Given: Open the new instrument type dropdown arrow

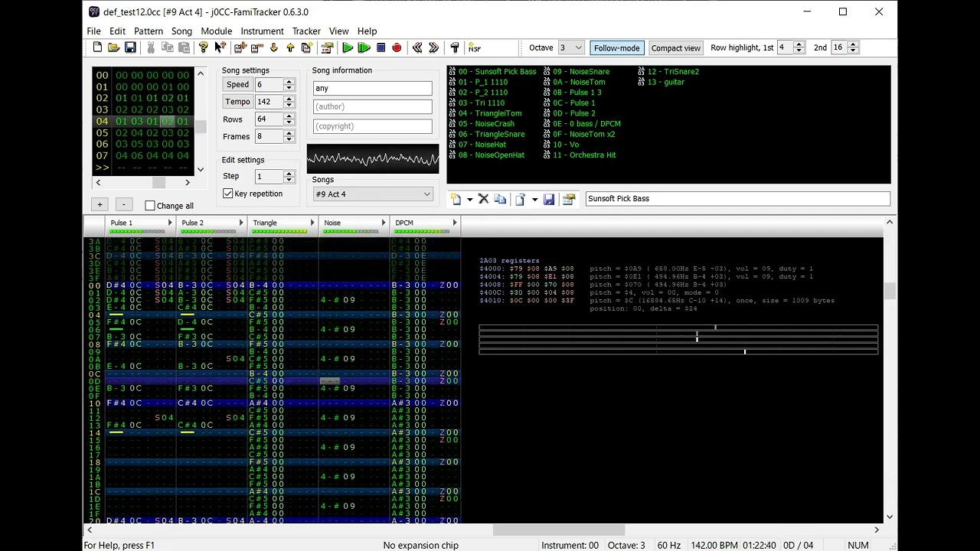Looking at the screenshot, I should (469, 199).
